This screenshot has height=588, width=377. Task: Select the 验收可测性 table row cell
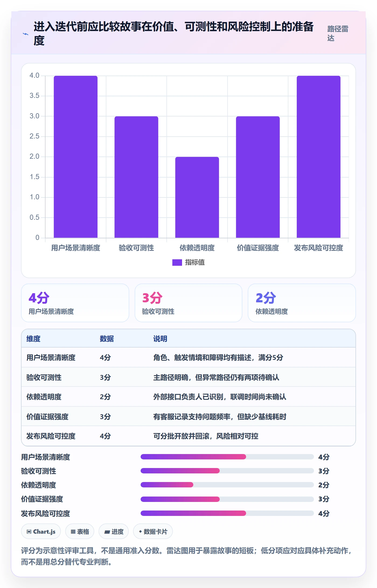[44, 377]
